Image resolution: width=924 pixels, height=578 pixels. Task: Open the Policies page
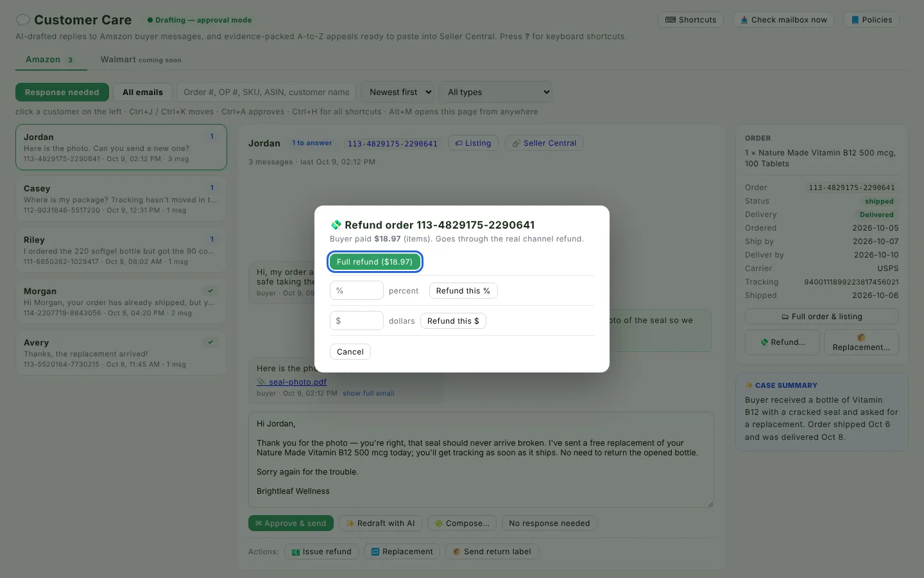click(x=871, y=20)
